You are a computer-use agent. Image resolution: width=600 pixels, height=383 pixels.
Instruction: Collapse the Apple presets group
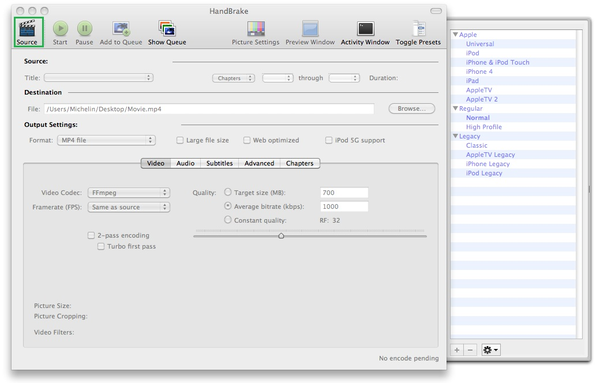[x=455, y=34]
